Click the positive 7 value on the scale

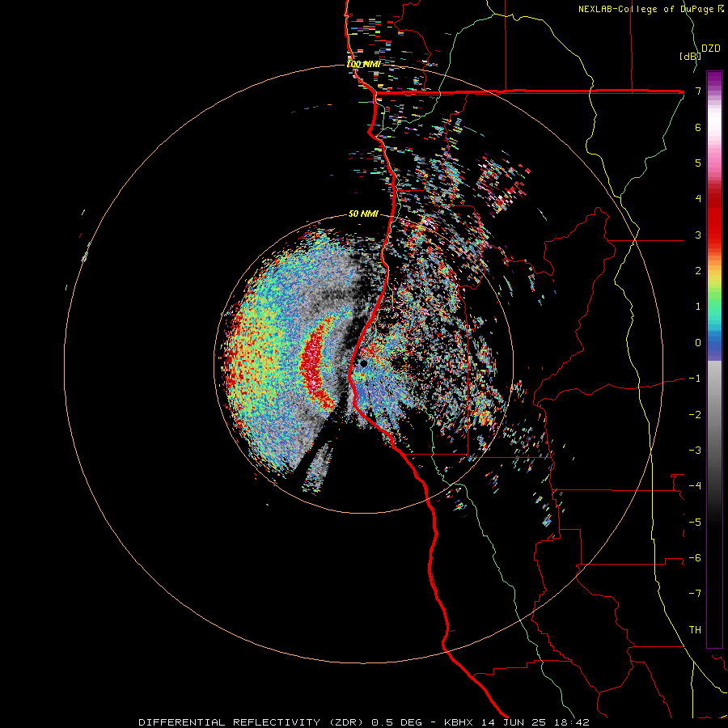tap(698, 91)
